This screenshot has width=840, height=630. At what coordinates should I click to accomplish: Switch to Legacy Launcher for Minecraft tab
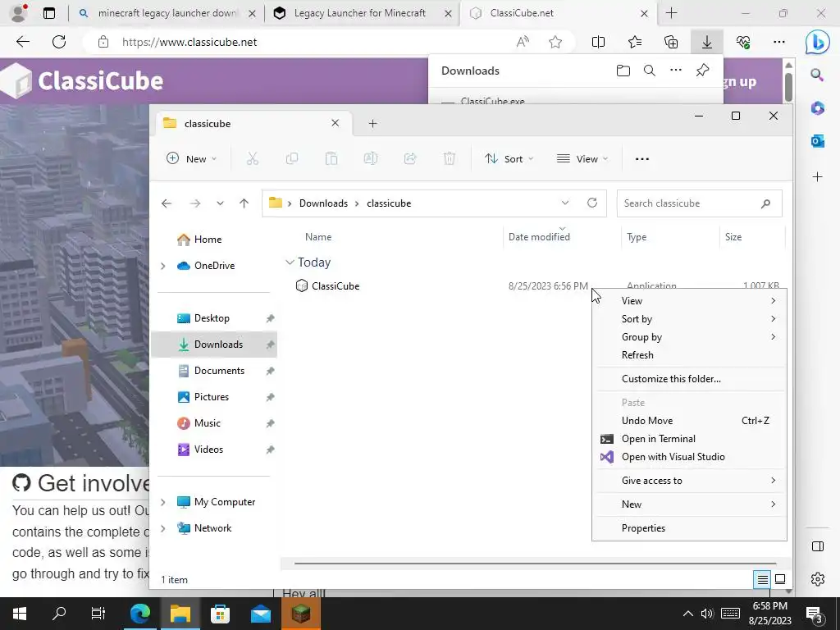tap(362, 13)
